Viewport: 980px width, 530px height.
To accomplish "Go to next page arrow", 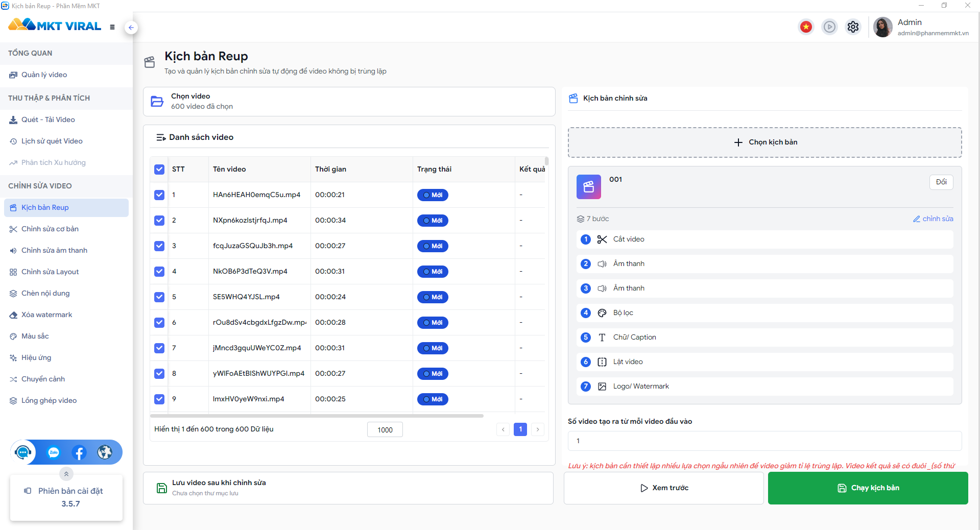I will pyautogui.click(x=538, y=429).
